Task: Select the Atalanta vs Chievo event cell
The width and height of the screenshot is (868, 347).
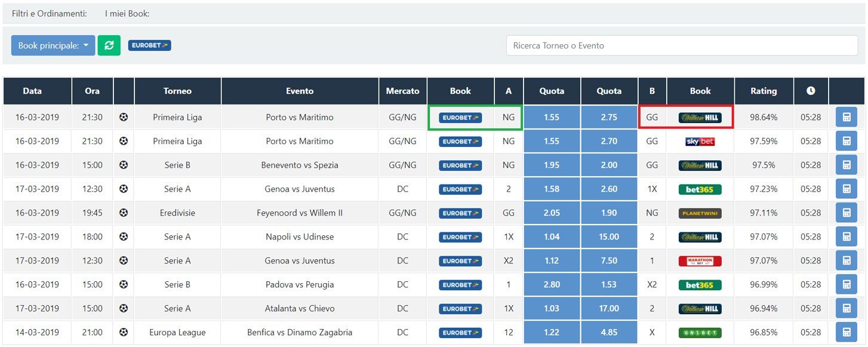Action: point(300,309)
